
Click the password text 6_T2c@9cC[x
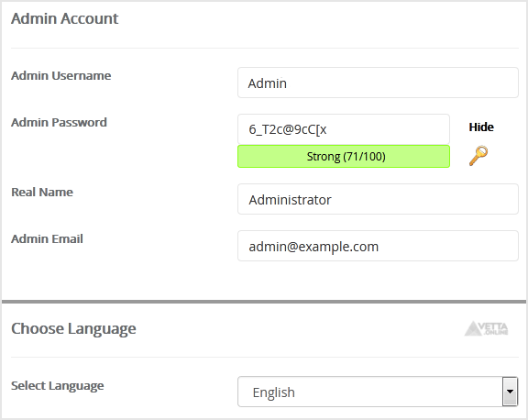pyautogui.click(x=288, y=129)
